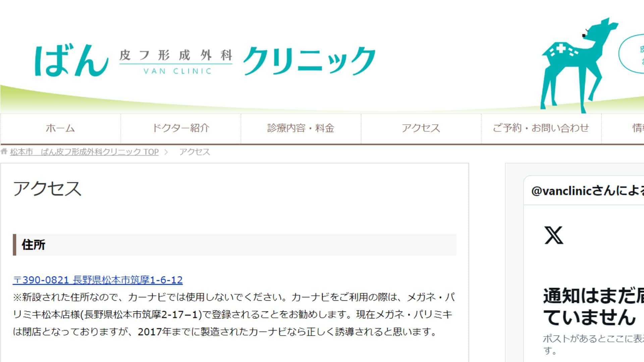This screenshot has width=644, height=362.
Task: Open the ご予約・お問い合わせ menu item
Action: [541, 128]
